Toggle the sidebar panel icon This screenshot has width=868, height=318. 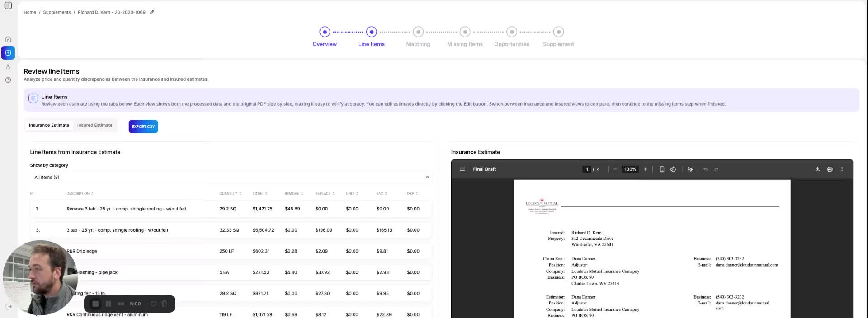(8, 5)
